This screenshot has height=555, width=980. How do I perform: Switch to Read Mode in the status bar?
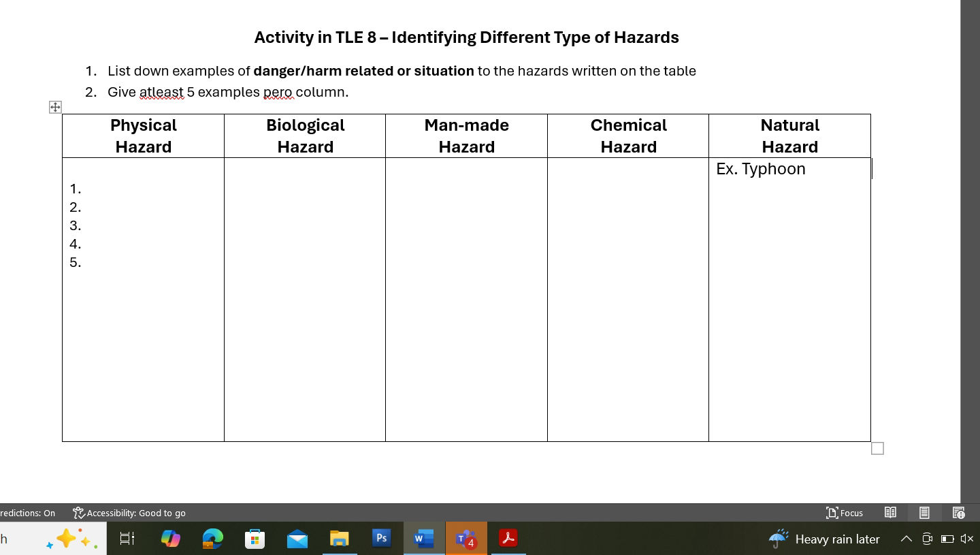(x=890, y=513)
